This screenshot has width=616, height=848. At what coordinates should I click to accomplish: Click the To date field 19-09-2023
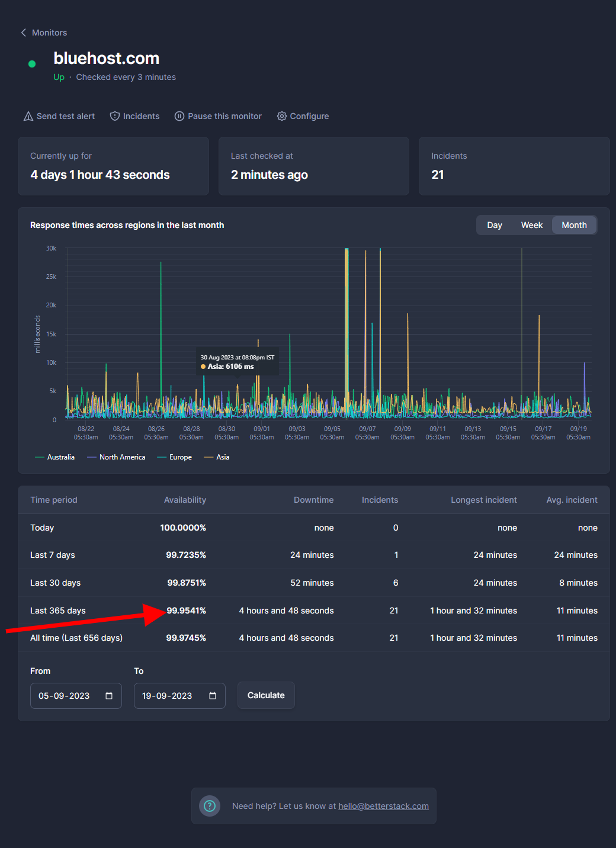click(179, 696)
